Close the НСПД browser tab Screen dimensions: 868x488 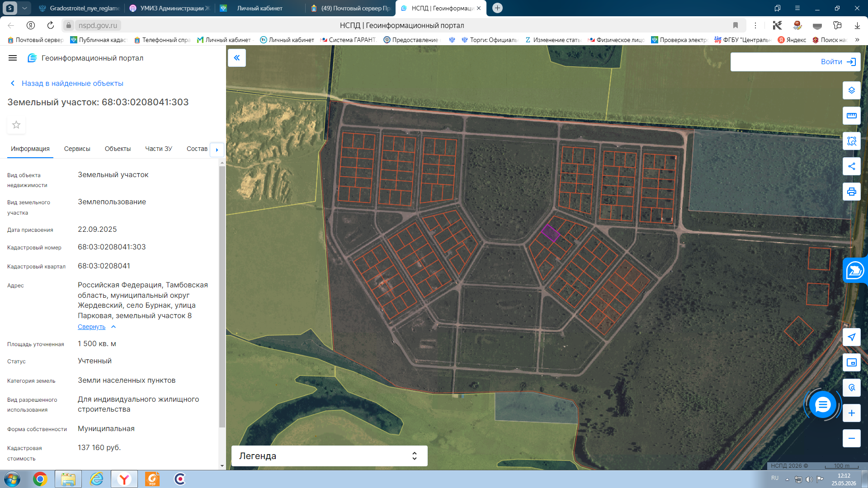coord(479,8)
